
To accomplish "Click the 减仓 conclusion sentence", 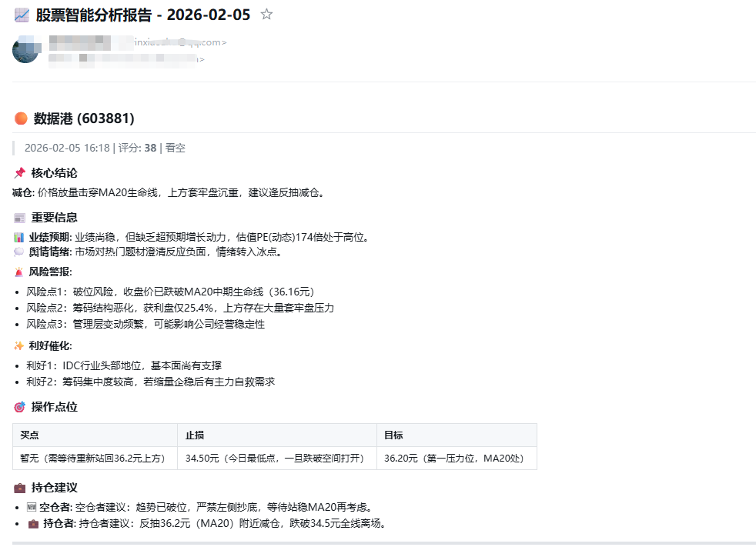I will click(169, 193).
